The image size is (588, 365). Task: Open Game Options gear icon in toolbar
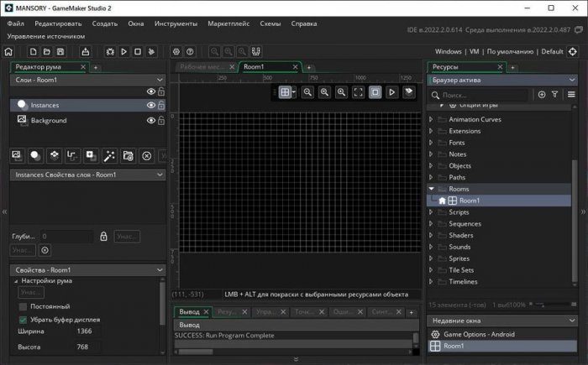pyautogui.click(x=176, y=52)
